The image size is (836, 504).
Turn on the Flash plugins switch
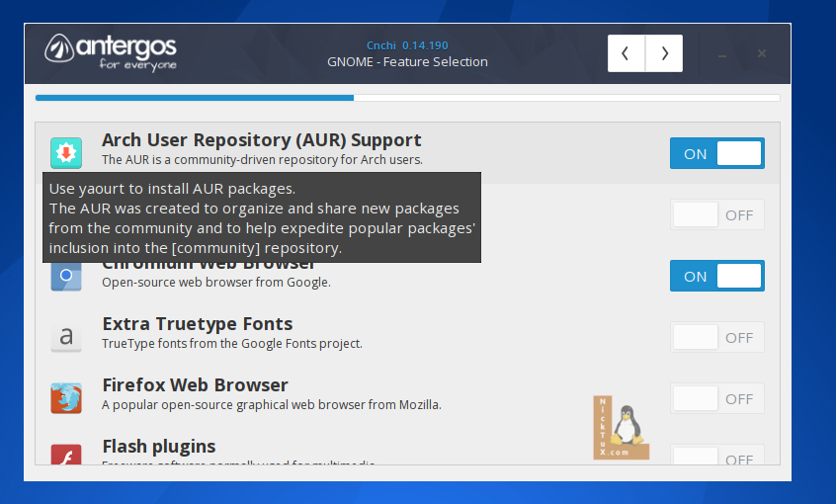click(x=716, y=458)
